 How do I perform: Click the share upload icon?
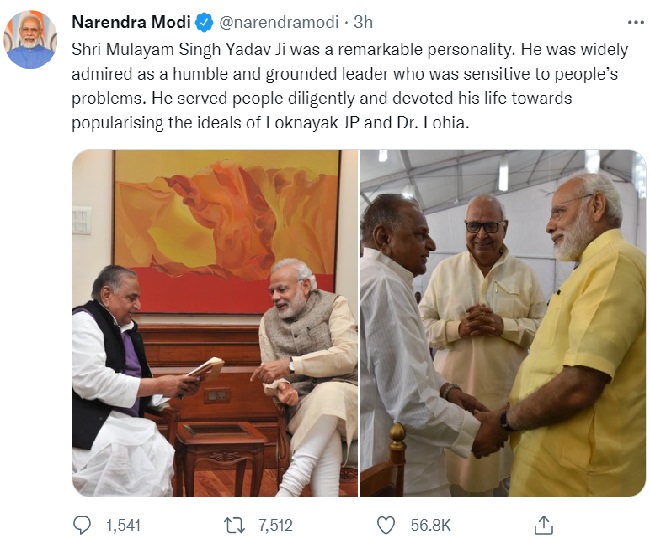click(x=545, y=523)
